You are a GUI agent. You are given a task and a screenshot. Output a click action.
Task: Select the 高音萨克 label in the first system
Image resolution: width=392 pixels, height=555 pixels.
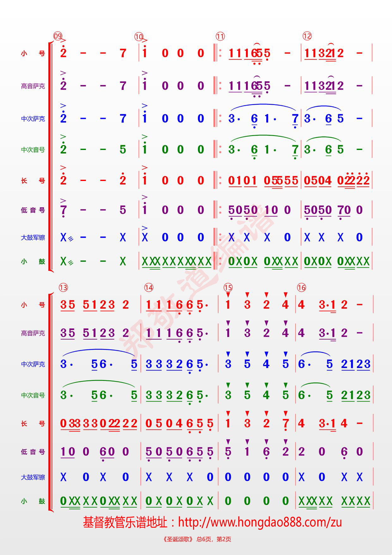coord(33,86)
